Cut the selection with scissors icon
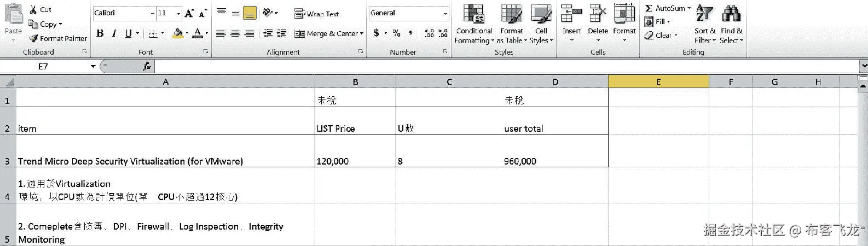 33,9
